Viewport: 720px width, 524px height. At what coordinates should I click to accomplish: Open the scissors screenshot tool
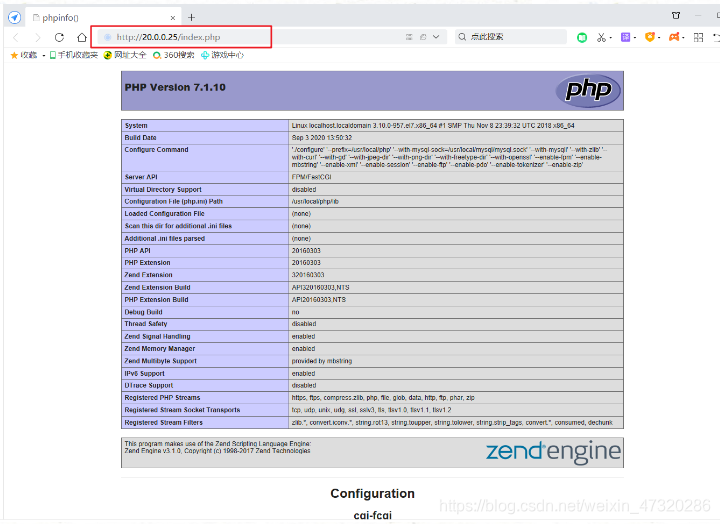point(601,37)
